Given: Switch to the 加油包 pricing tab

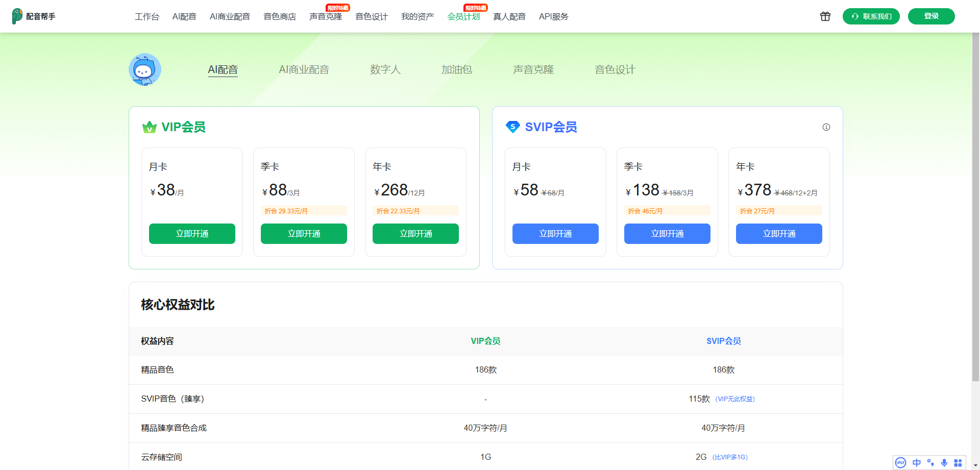Looking at the screenshot, I should pos(456,69).
